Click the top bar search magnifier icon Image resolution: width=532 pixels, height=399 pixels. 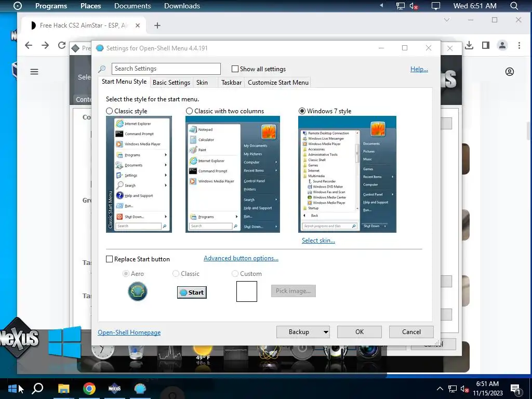tap(514, 6)
